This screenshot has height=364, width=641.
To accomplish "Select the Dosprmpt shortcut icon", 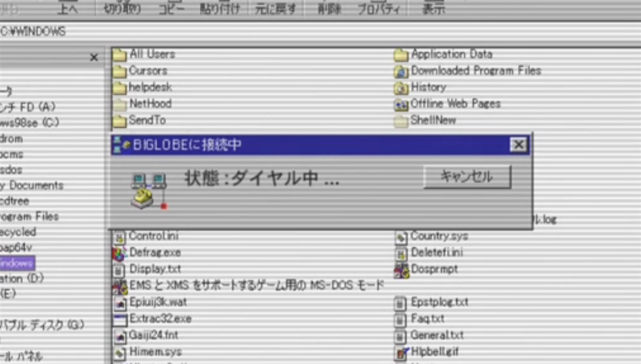I will click(x=402, y=270).
